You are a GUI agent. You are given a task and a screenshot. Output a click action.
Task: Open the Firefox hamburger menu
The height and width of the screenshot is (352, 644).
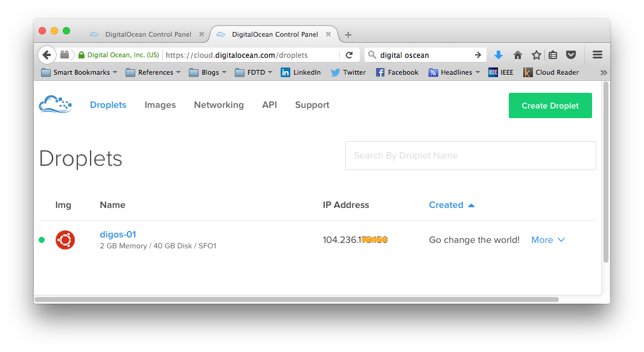(597, 55)
